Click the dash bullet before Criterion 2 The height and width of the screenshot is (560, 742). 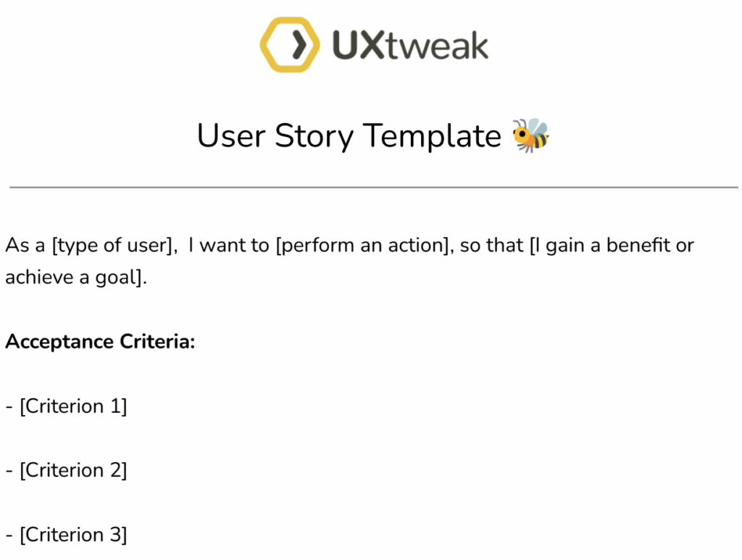[9, 471]
